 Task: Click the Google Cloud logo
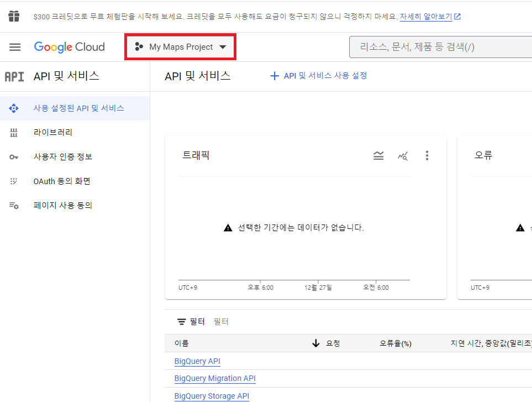coord(69,47)
